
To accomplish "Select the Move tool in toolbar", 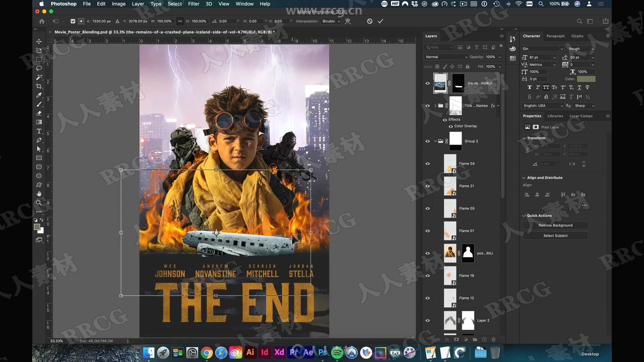I will click(39, 41).
